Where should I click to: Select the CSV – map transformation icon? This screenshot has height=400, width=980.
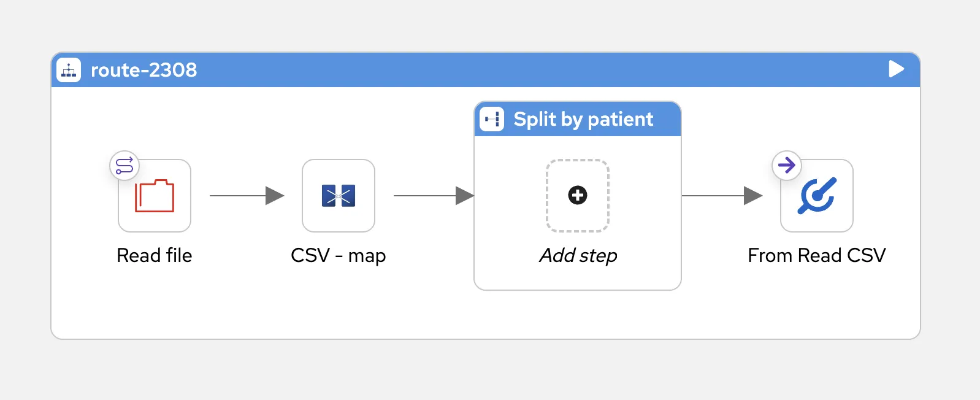point(338,196)
